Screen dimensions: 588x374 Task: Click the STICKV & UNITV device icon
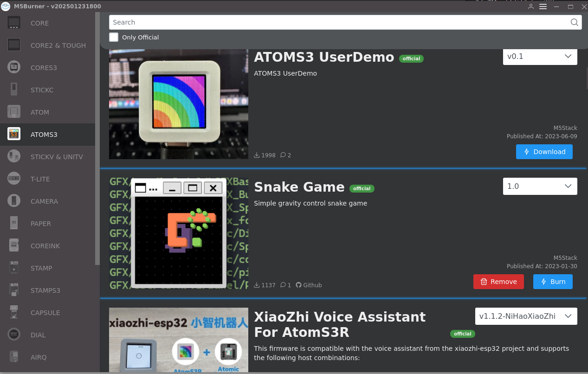click(14, 156)
